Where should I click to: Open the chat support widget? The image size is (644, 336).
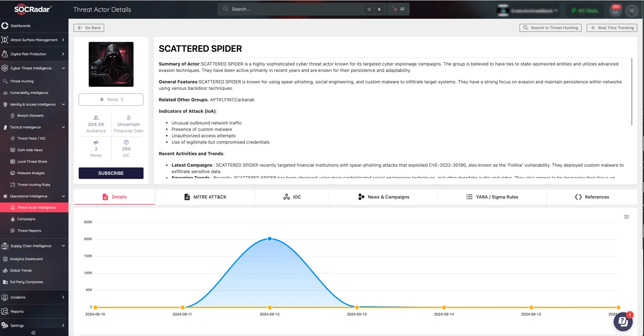click(x=623, y=322)
